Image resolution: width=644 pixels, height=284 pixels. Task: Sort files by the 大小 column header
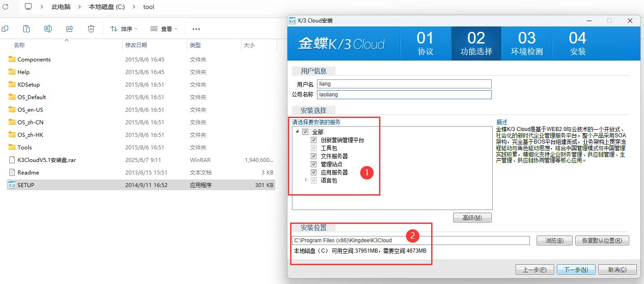(x=249, y=45)
